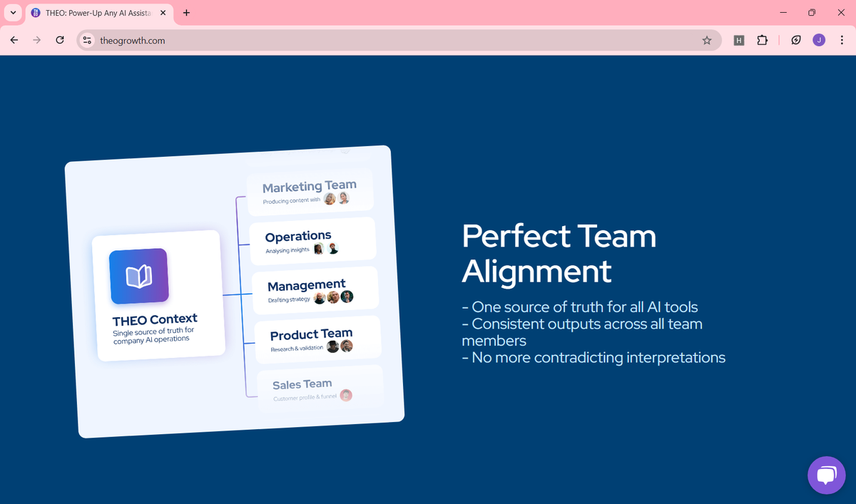Click the Operations card
Image resolution: width=856 pixels, height=504 pixels.
pos(312,241)
